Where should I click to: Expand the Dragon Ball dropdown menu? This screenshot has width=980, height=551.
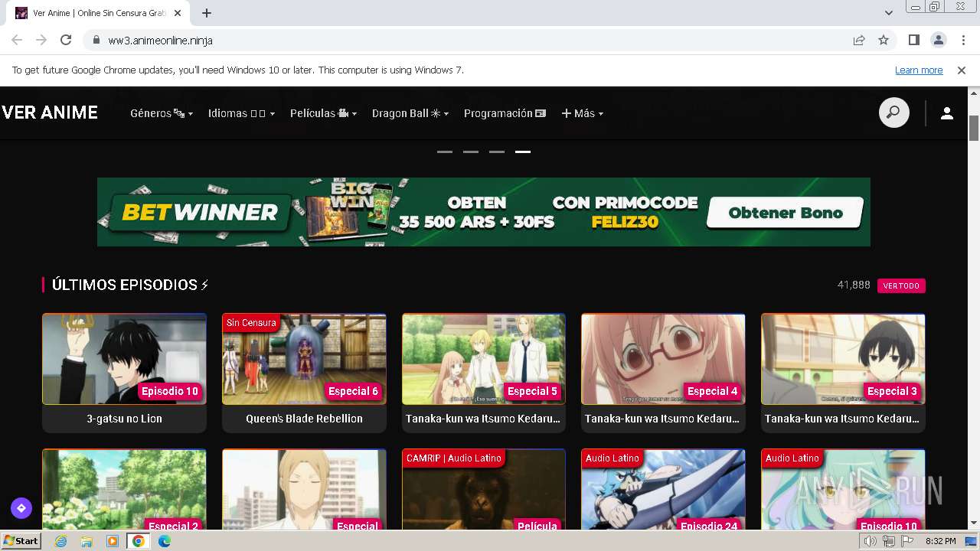410,113
